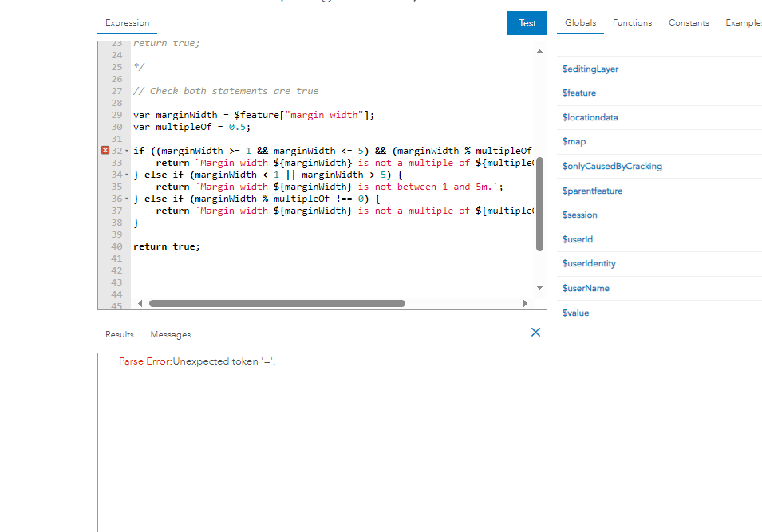Click the vertical scrollbar down arrow

(539, 288)
